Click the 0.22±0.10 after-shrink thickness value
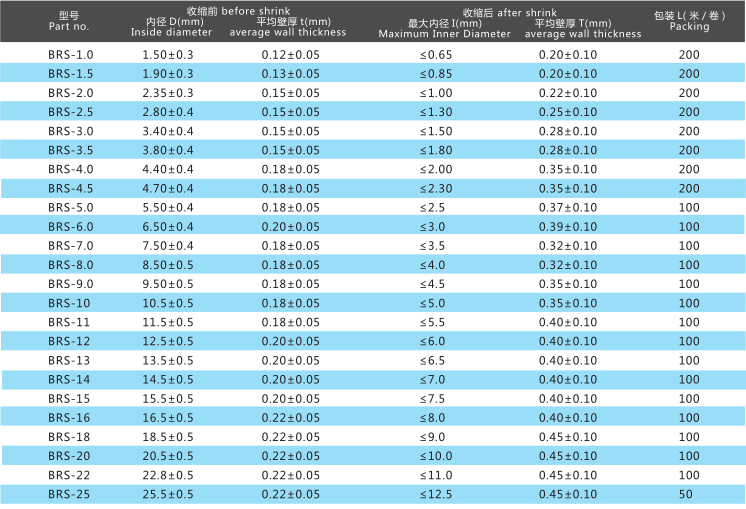The width and height of the screenshot is (746, 509). (568, 93)
